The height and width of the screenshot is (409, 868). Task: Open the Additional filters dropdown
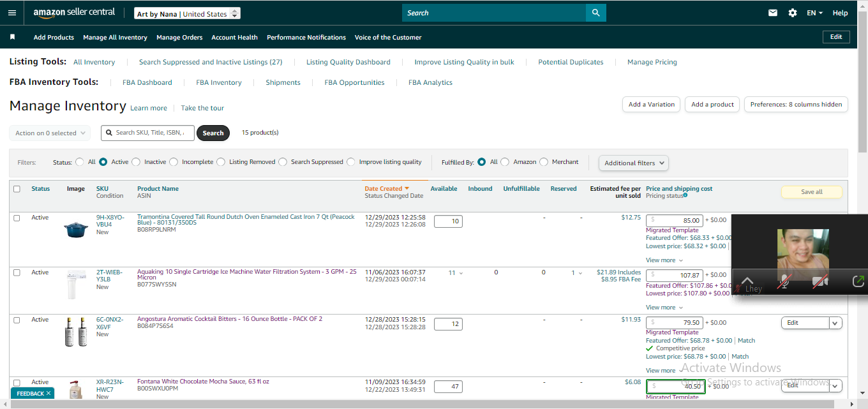[634, 163]
